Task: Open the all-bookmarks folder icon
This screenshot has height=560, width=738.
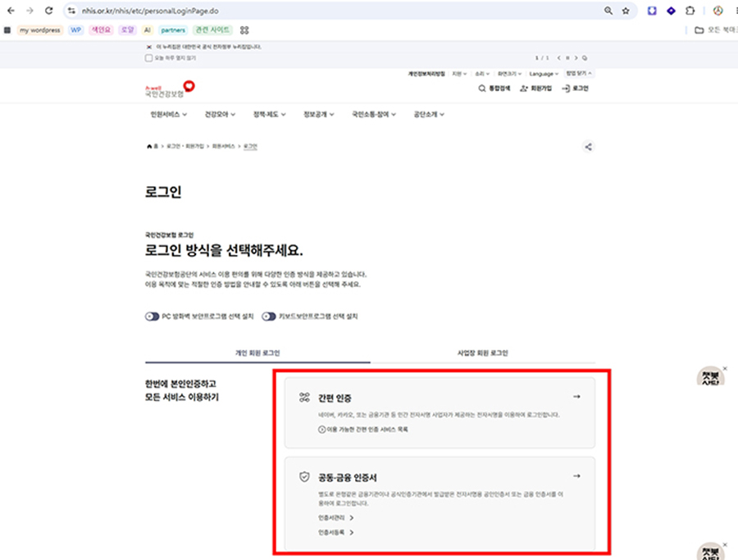Action: tap(699, 30)
